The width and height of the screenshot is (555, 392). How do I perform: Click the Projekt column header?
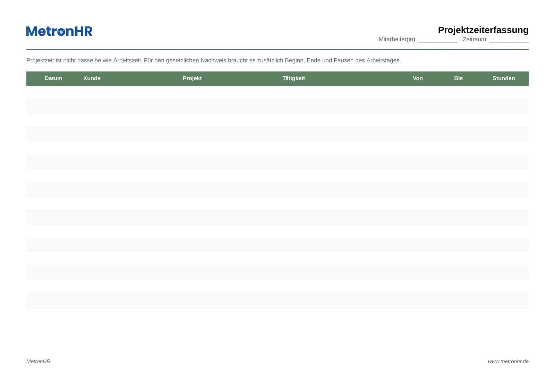192,78
